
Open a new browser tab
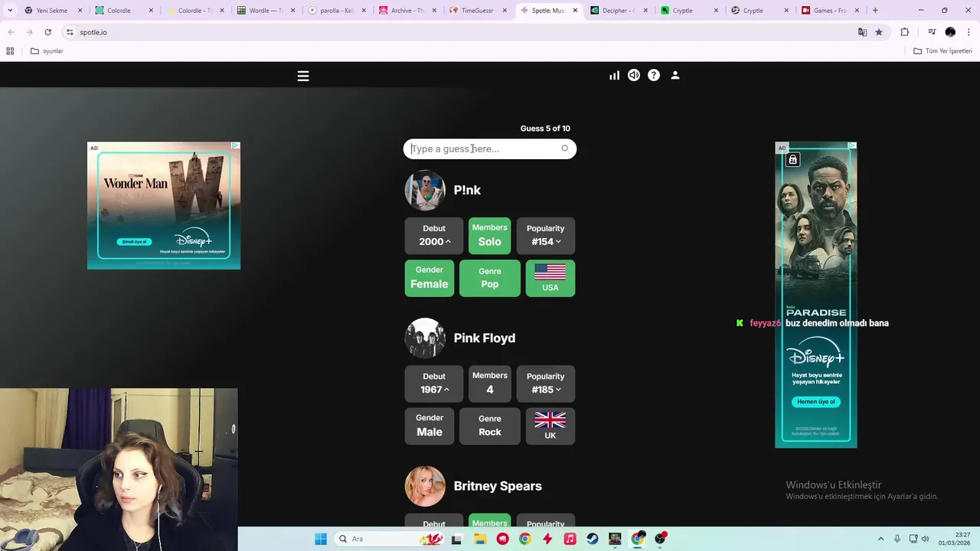(875, 11)
